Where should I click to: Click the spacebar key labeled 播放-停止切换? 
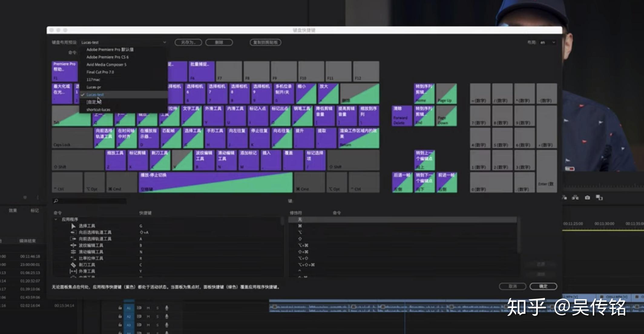[x=216, y=182]
